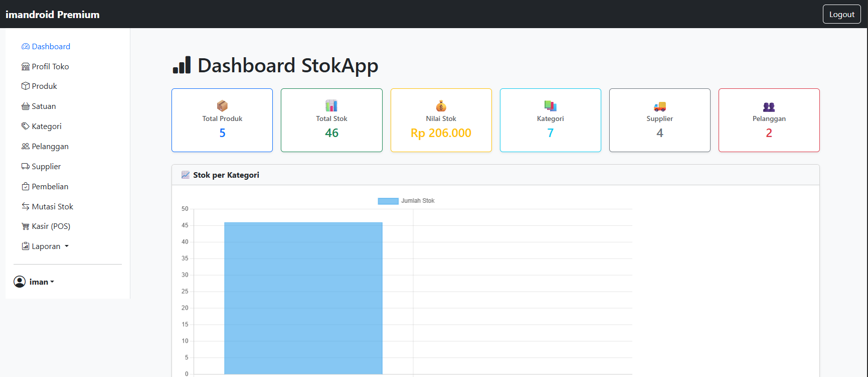Click the basket icon beside Satuan
Image resolution: width=868 pixels, height=377 pixels.
pos(26,106)
